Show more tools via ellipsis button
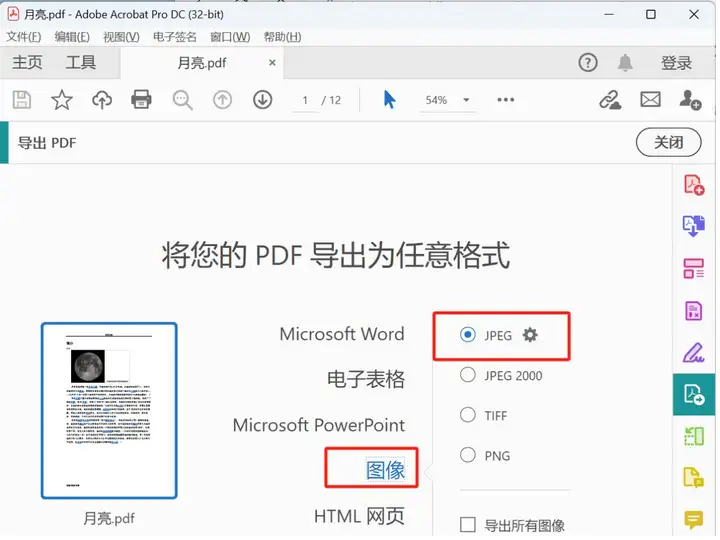Image resolution: width=720 pixels, height=540 pixels. coord(506,100)
